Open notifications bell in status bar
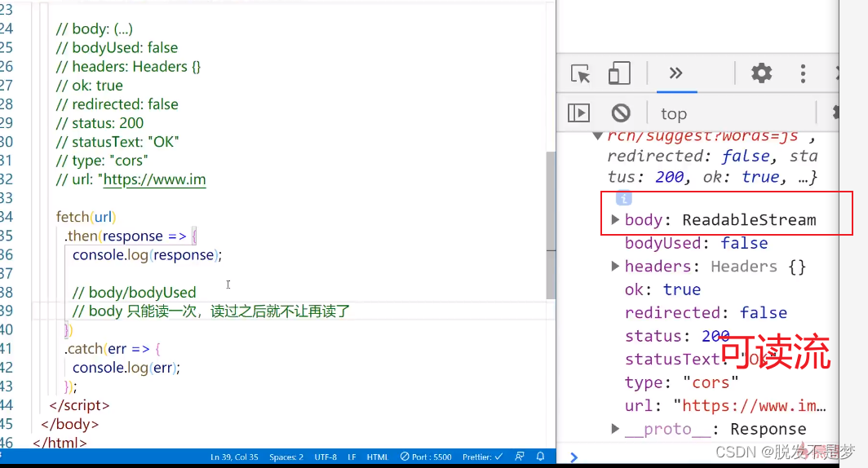This screenshot has width=868, height=468. (540, 457)
